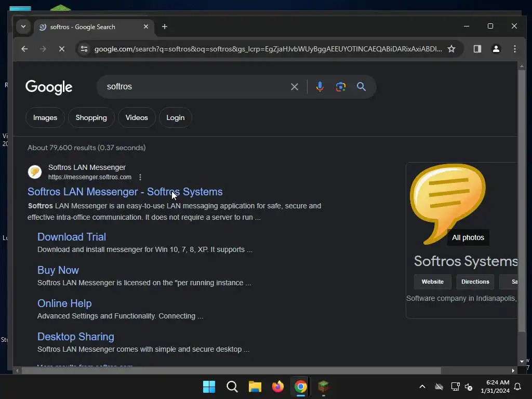View the Softros speech bubble logo photo
Viewport: 532px width, 399px height.
pyautogui.click(x=448, y=204)
